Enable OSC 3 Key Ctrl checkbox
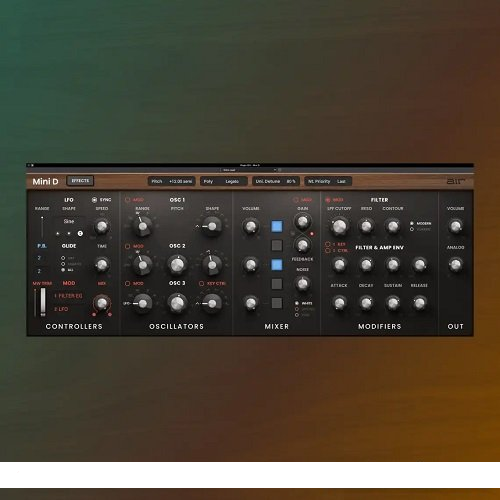The height and width of the screenshot is (500, 500). [x=201, y=283]
